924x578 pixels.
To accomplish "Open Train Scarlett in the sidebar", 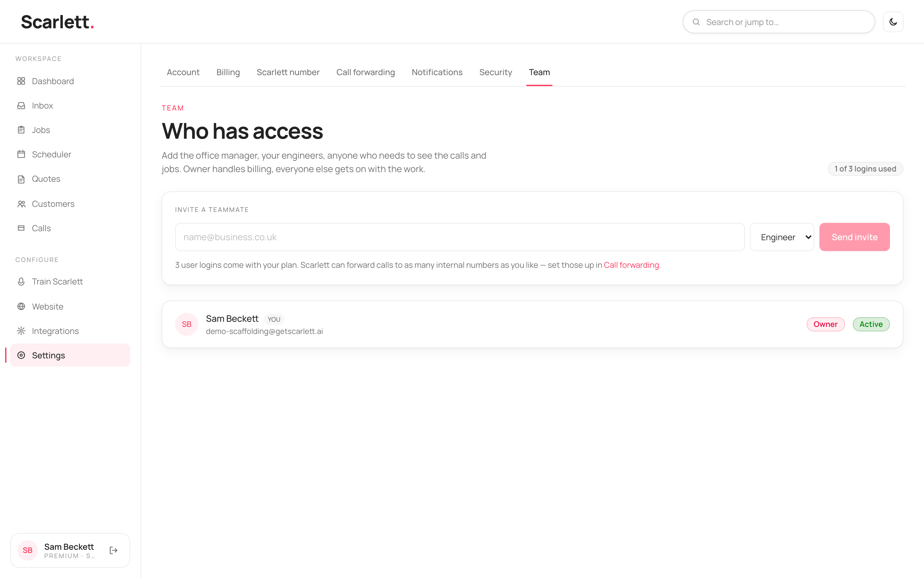I will coord(70,282).
